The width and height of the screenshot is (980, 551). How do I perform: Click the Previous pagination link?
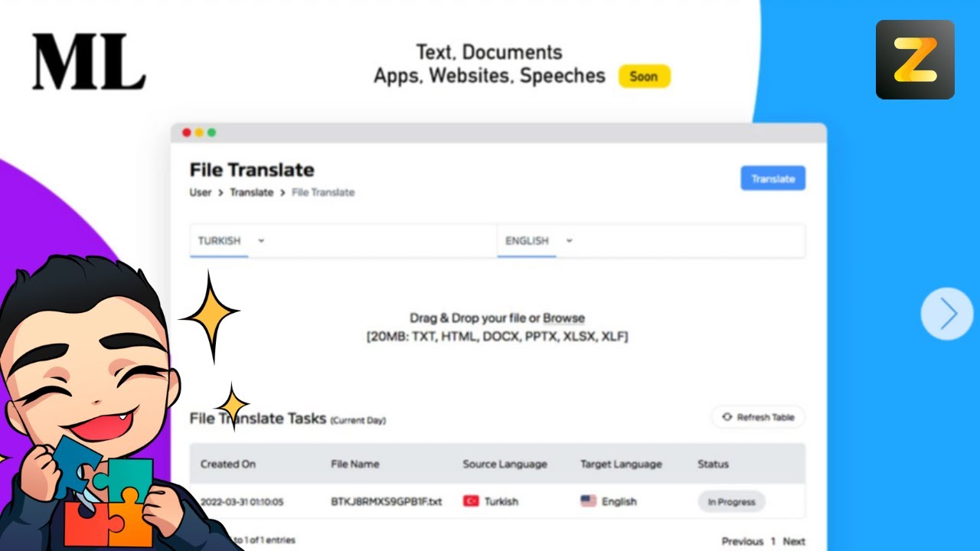click(x=743, y=541)
